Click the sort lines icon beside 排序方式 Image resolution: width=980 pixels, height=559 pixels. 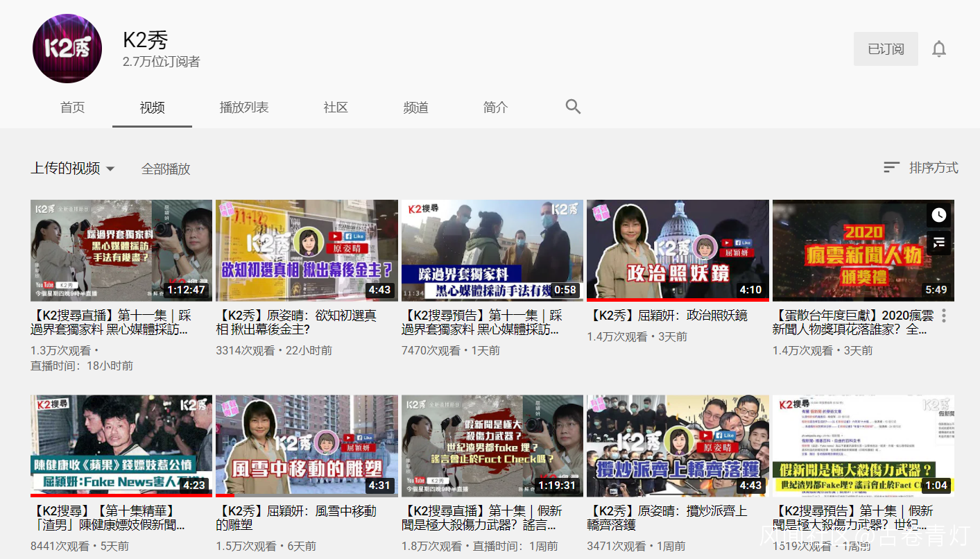(x=891, y=167)
